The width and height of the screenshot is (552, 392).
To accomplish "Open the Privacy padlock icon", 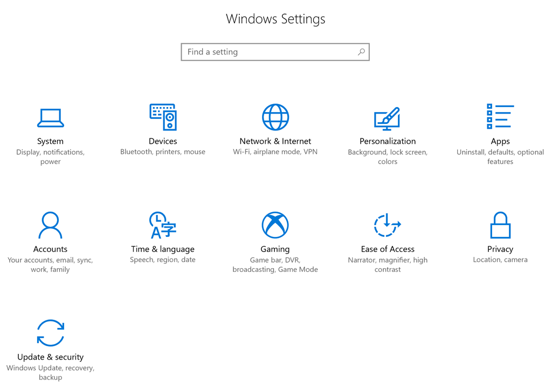I will [x=500, y=225].
